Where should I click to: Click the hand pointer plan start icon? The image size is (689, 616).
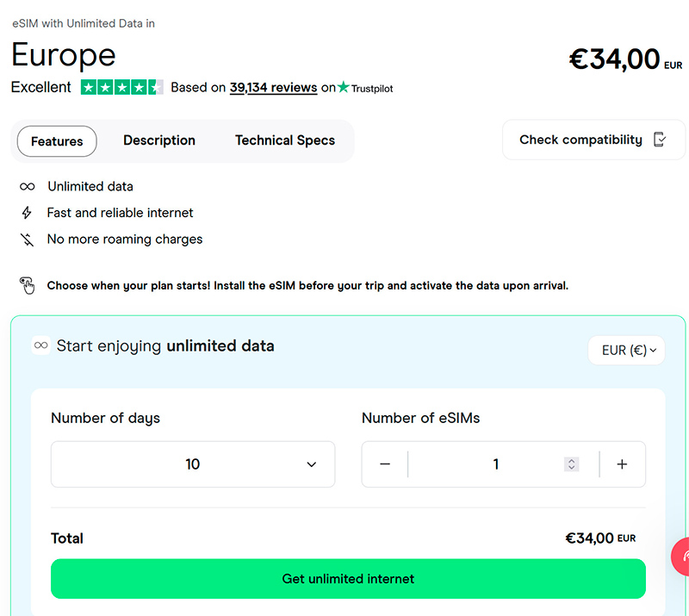click(28, 285)
